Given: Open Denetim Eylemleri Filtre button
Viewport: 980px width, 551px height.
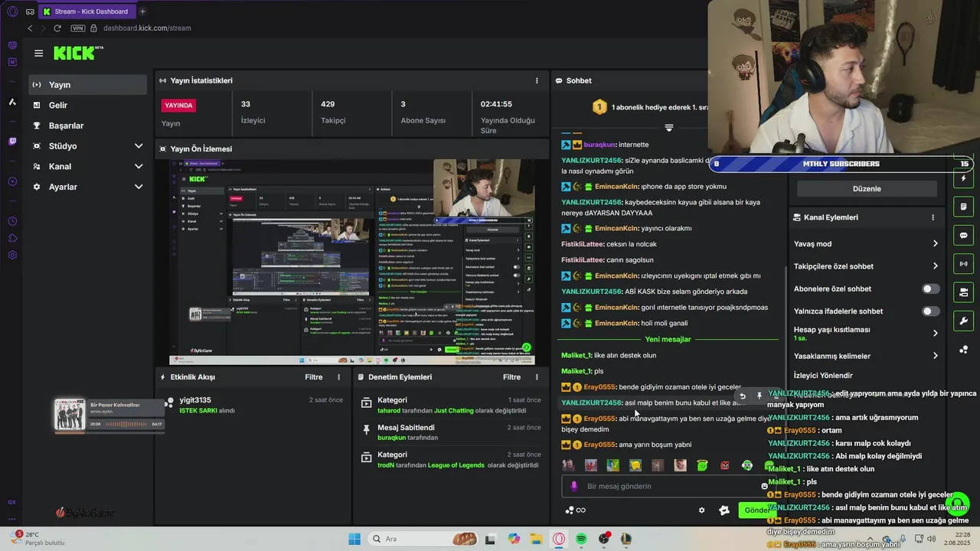Looking at the screenshot, I should 511,377.
